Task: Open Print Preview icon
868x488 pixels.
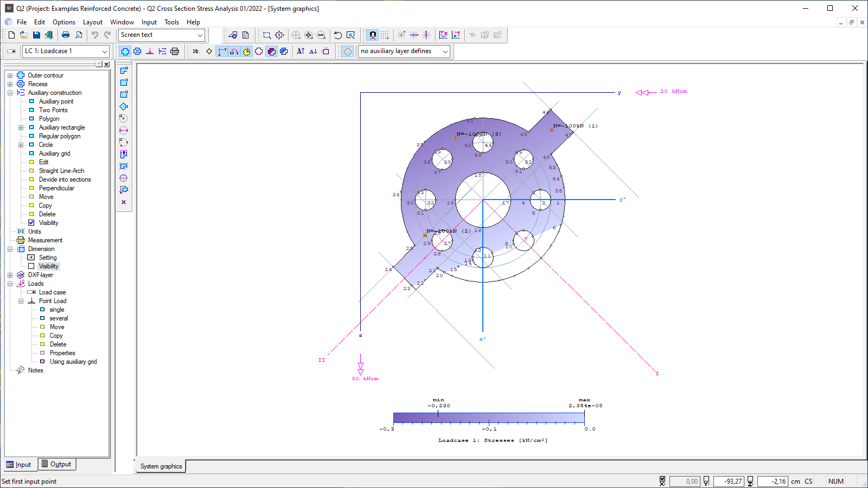Action: pyautogui.click(x=79, y=35)
